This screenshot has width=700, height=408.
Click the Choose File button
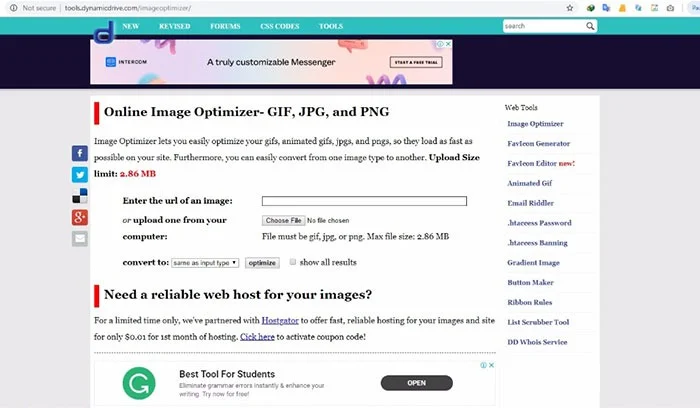[x=283, y=221]
